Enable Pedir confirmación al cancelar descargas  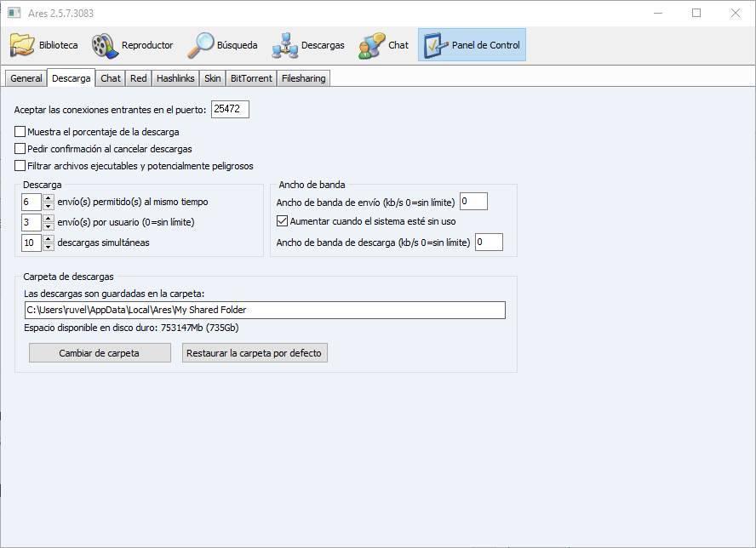[x=20, y=148]
